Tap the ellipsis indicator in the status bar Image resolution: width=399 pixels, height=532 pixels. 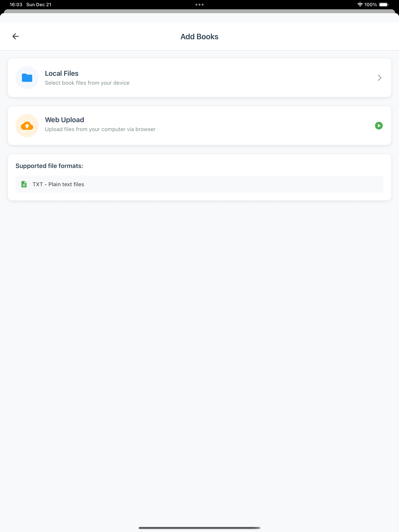coord(199,4)
